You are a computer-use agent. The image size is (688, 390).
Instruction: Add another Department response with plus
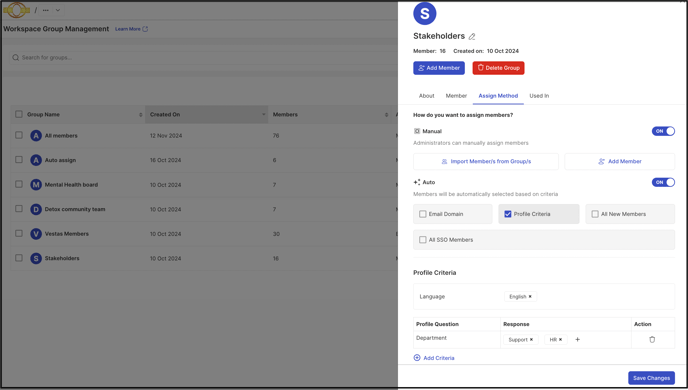(577, 340)
